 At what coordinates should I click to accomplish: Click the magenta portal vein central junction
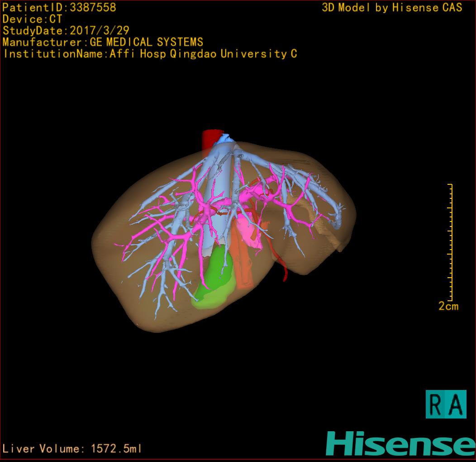coord(206,209)
